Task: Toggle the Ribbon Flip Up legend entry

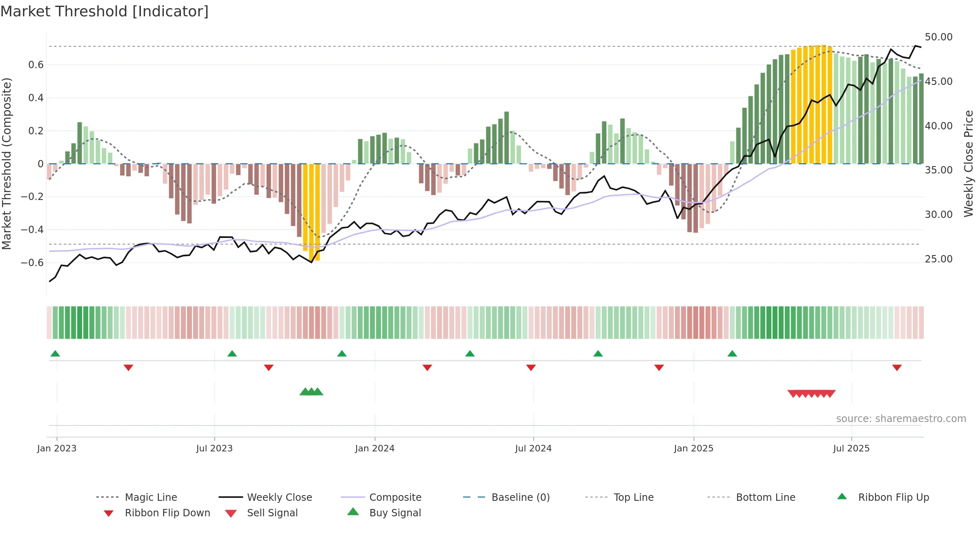Action: coord(883,497)
